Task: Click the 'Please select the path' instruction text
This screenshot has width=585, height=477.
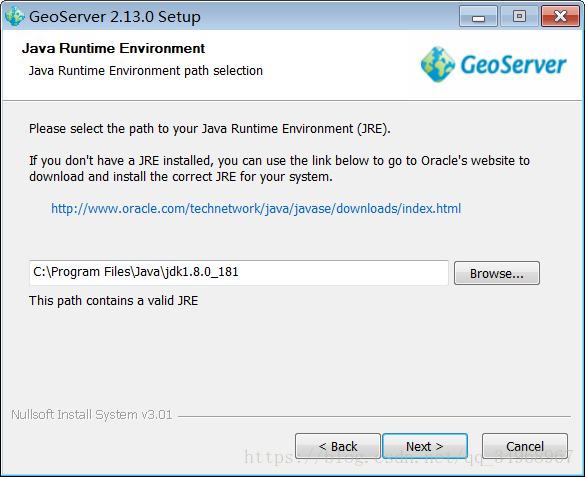Action: click(x=210, y=129)
